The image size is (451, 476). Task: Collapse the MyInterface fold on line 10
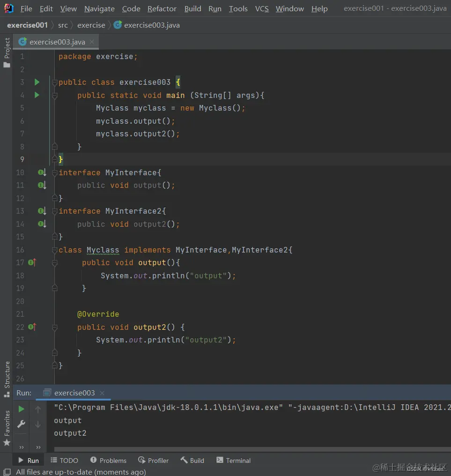click(55, 173)
